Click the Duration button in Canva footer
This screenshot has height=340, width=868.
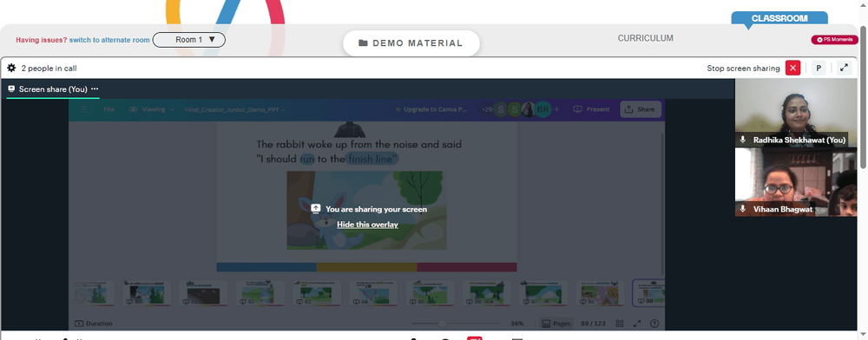coord(93,324)
